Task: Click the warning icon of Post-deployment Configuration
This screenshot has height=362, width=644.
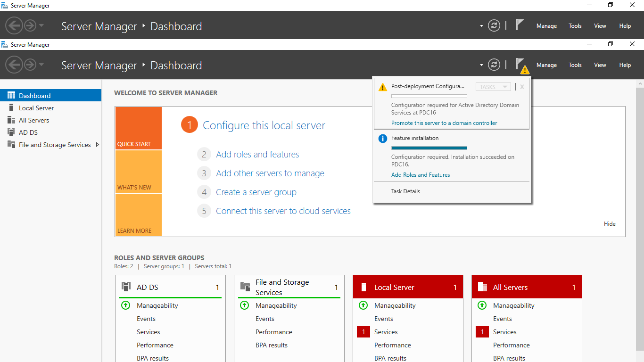Action: click(382, 87)
